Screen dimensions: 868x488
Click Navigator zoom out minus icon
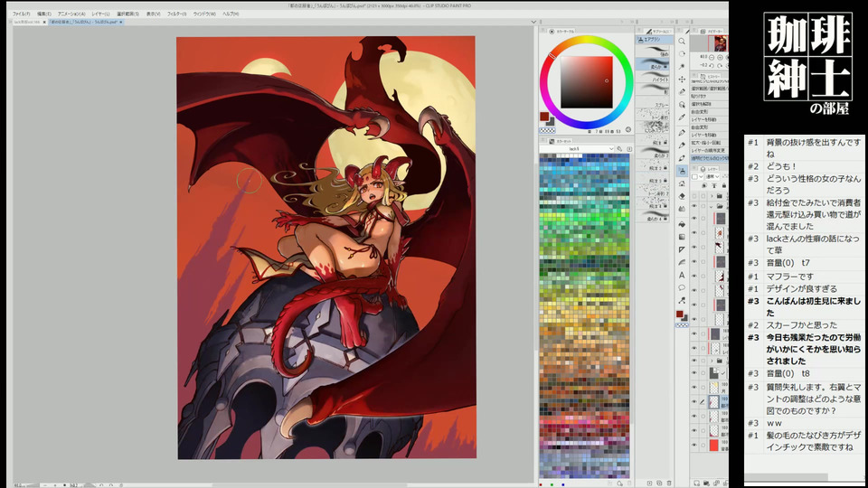click(x=712, y=58)
